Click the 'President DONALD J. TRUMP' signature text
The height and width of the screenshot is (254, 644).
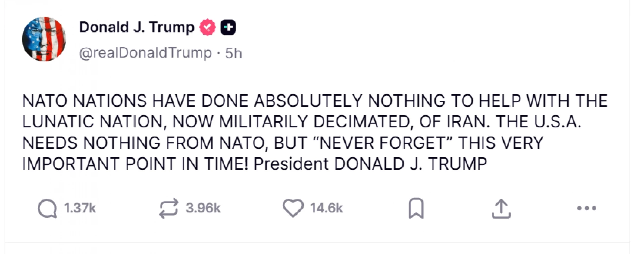pos(370,164)
